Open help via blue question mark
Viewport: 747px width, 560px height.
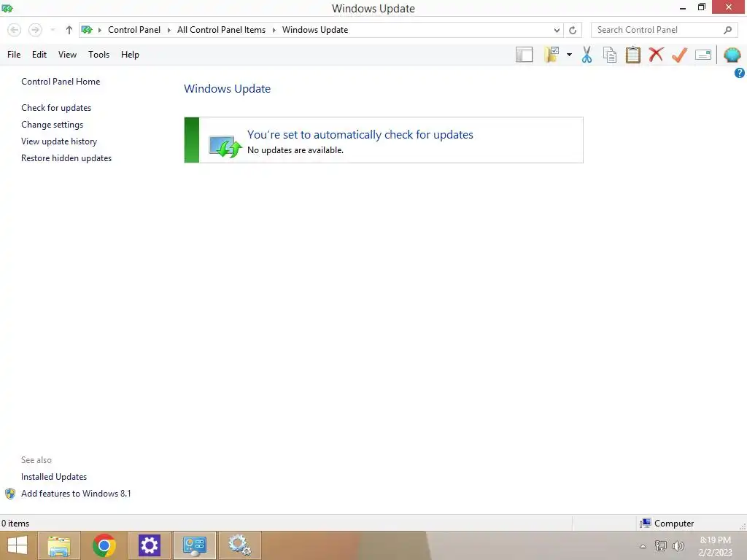point(740,73)
